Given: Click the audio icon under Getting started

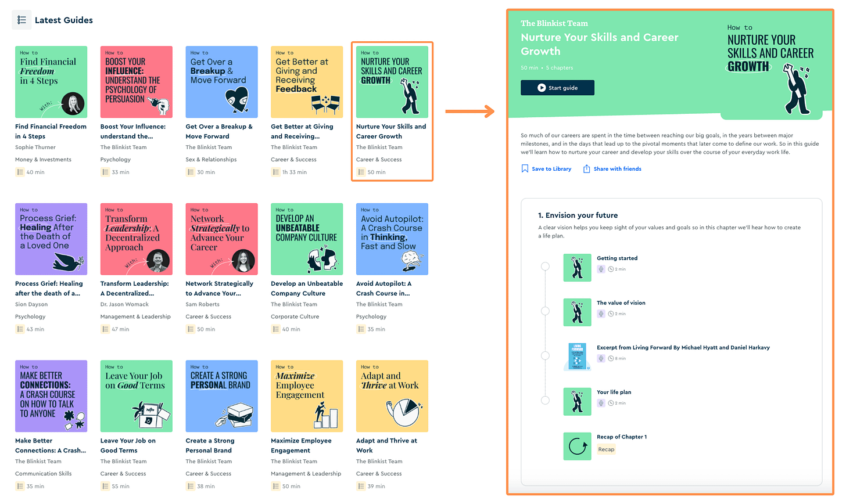Looking at the screenshot, I should [600, 268].
